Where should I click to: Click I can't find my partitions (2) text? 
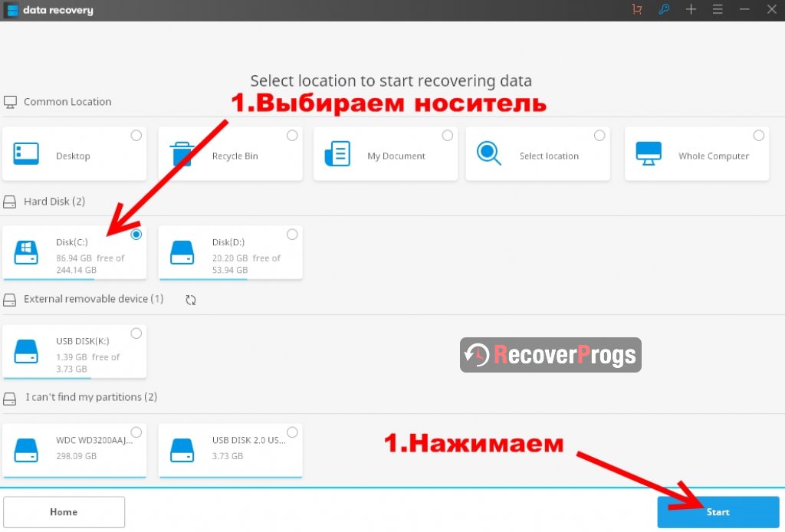(92, 397)
